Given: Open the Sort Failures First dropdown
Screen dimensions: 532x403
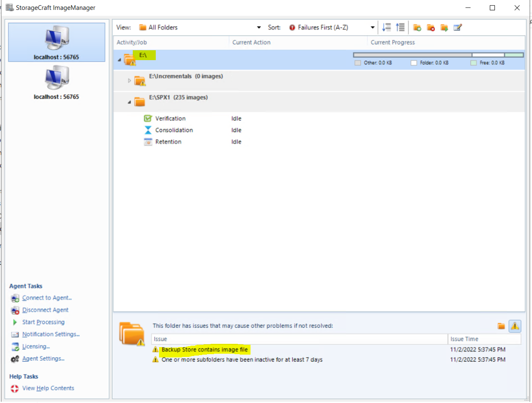Looking at the screenshot, I should click(372, 27).
